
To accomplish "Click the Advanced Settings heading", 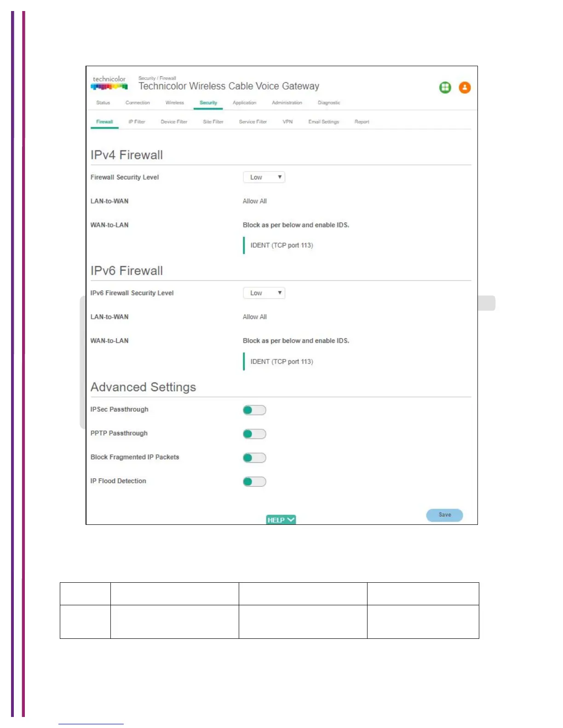I will [143, 387].
